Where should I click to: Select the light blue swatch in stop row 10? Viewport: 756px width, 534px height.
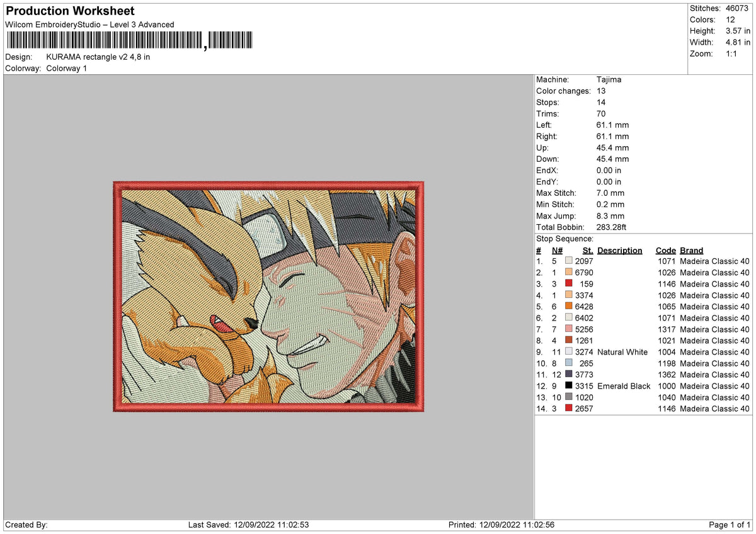(569, 363)
